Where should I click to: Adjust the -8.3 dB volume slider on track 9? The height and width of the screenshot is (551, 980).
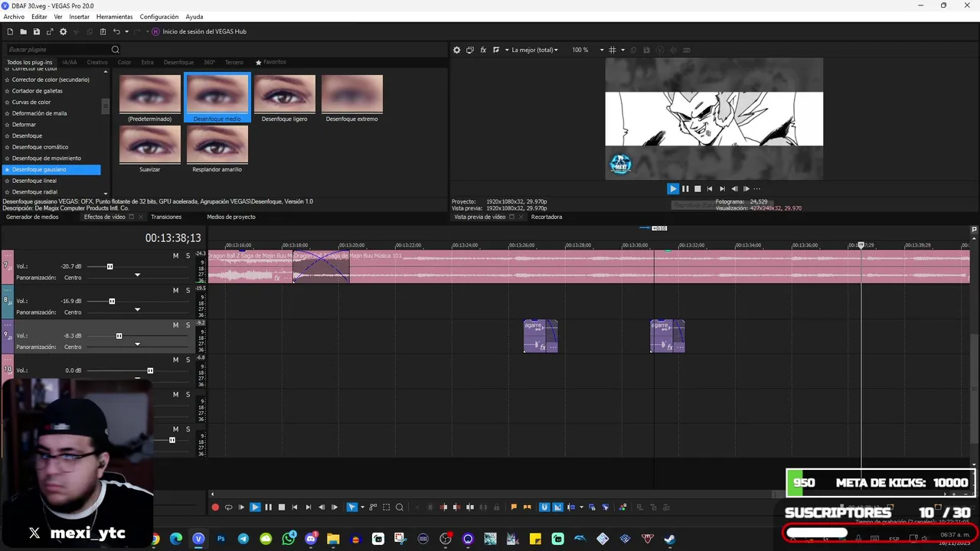(119, 336)
